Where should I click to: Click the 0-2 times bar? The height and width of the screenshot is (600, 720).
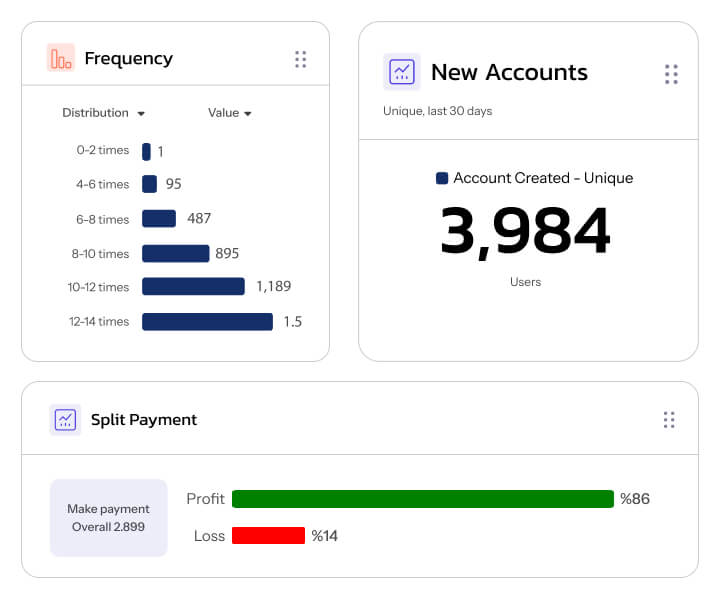click(146, 151)
